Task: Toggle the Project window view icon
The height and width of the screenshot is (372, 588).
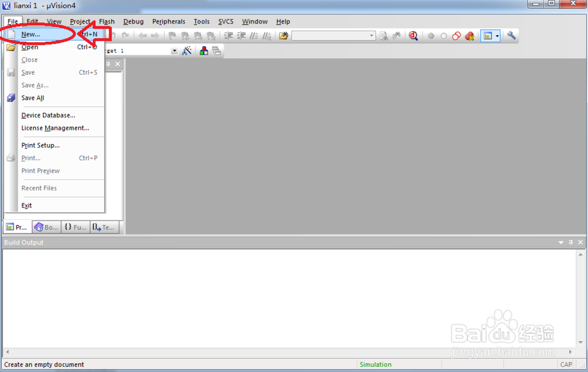Action: pos(487,36)
